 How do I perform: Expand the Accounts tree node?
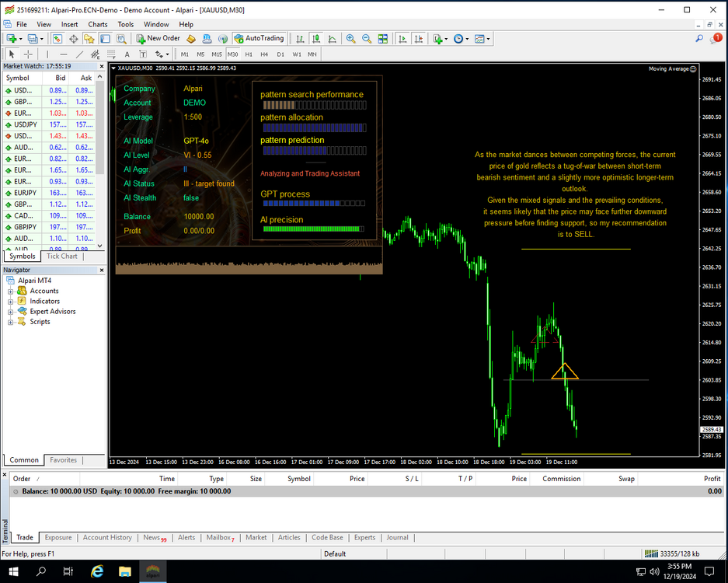click(x=10, y=291)
